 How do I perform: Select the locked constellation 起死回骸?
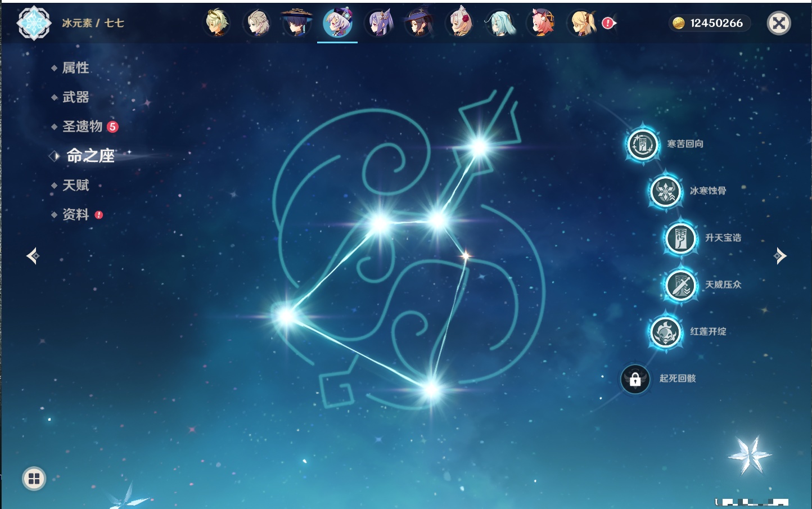click(x=635, y=379)
